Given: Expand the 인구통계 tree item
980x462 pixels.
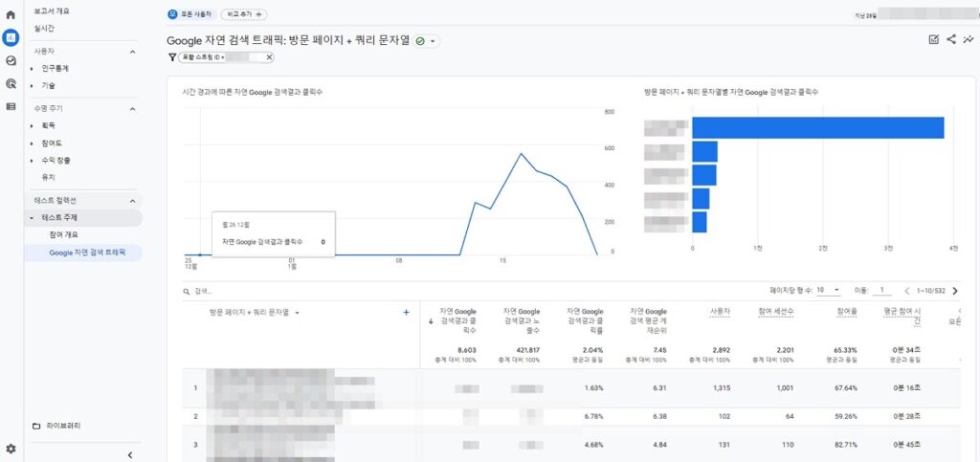Looking at the screenshot, I should 32,69.
